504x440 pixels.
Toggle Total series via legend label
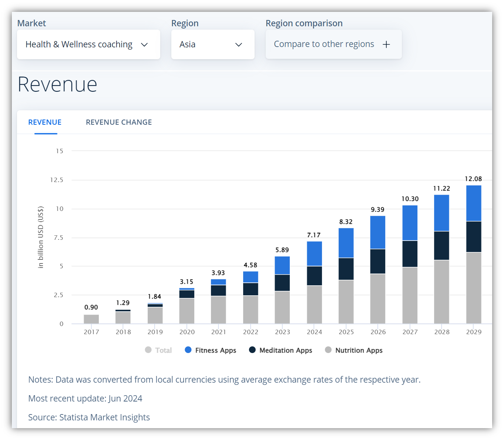pyautogui.click(x=163, y=350)
